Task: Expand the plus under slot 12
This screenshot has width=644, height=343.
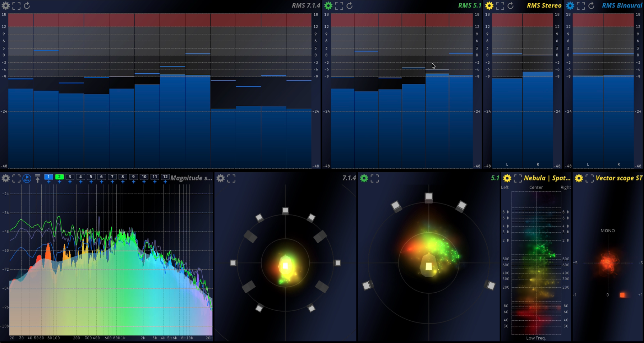Action: coord(165,182)
